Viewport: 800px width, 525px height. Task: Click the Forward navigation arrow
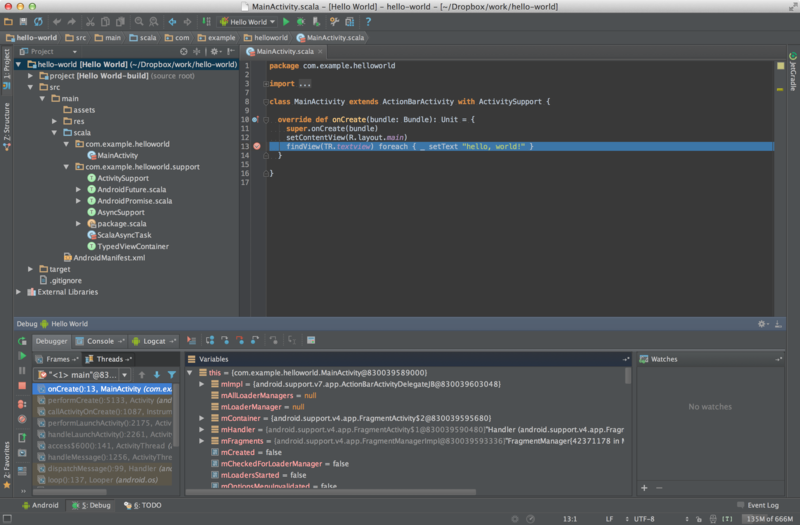[187, 21]
